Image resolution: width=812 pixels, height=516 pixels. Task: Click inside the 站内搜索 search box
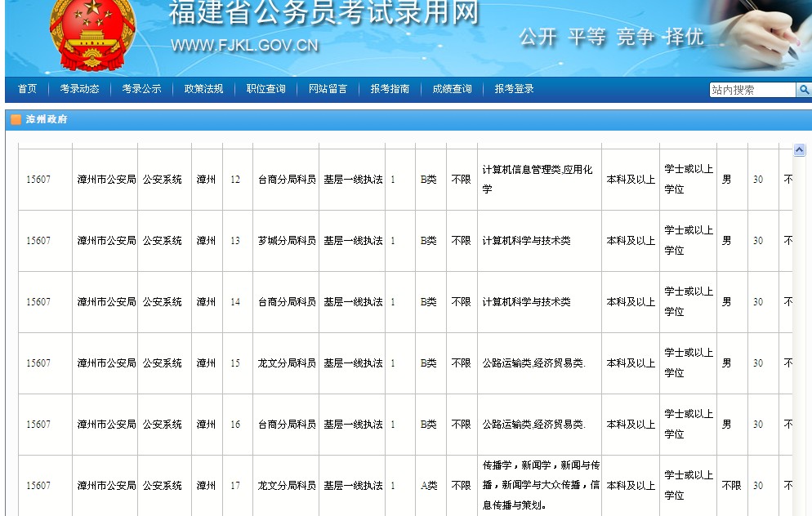click(752, 90)
